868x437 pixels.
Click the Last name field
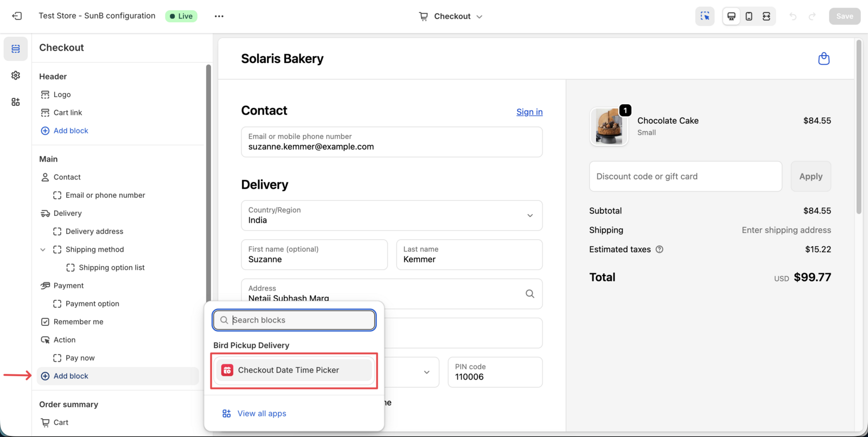pos(469,255)
